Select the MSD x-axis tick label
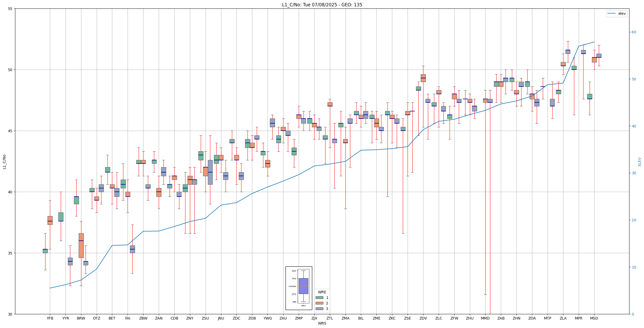 (x=594, y=318)
